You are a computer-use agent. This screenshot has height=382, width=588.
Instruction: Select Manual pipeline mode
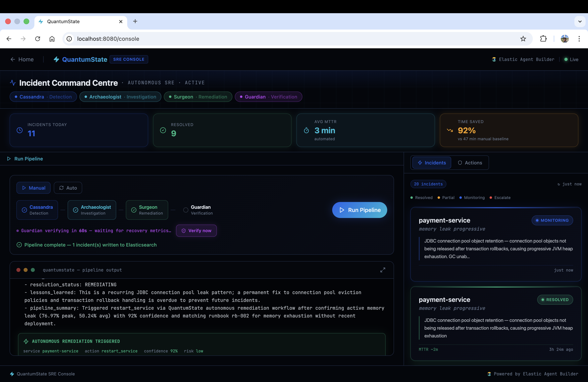[x=34, y=188]
